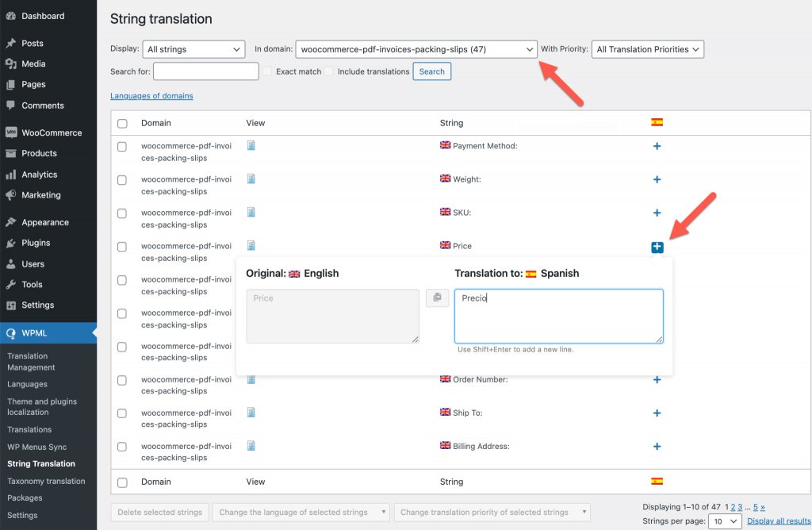Close the Price translation plus button
812x530 pixels.
click(x=657, y=247)
